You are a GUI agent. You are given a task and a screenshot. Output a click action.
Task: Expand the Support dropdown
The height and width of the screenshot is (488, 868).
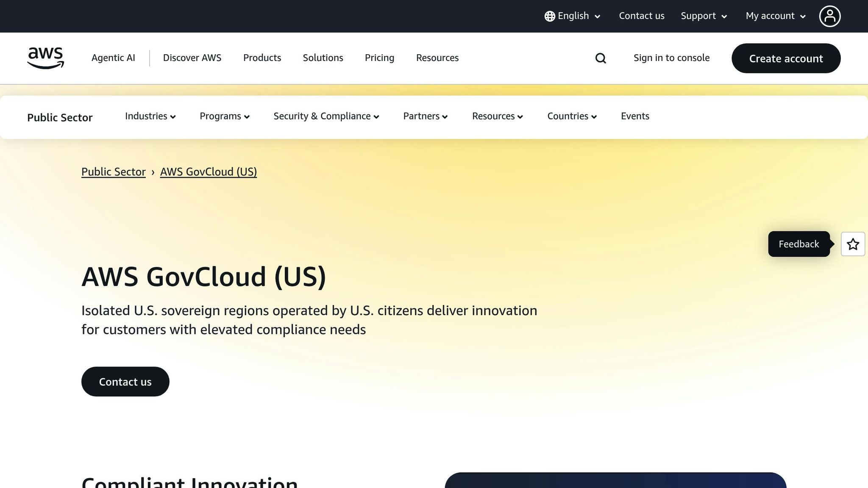click(703, 16)
